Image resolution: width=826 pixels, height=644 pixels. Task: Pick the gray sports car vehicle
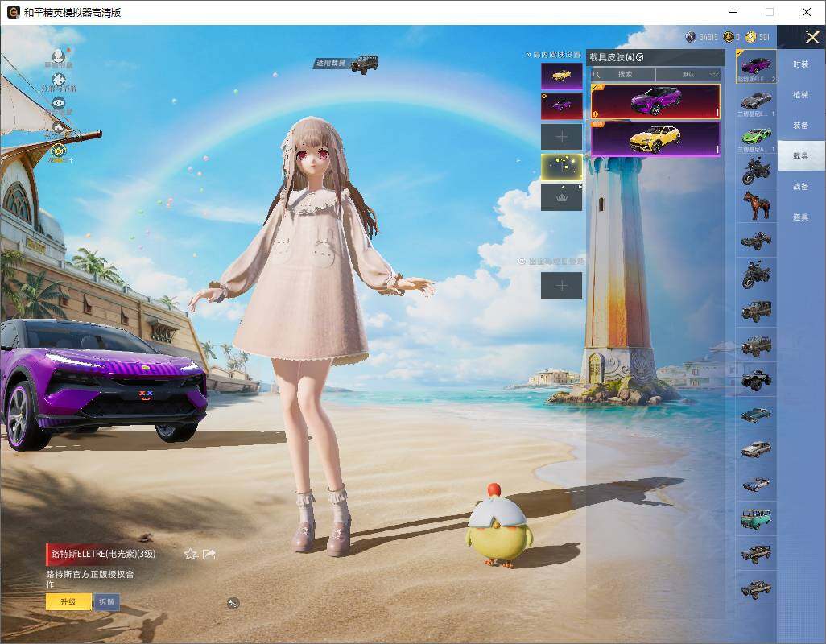pyautogui.click(x=756, y=101)
